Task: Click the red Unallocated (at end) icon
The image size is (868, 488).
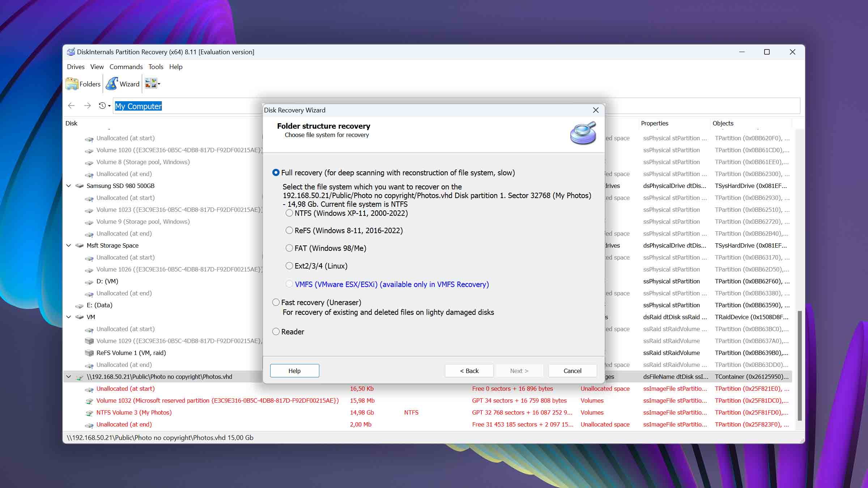Action: [89, 425]
